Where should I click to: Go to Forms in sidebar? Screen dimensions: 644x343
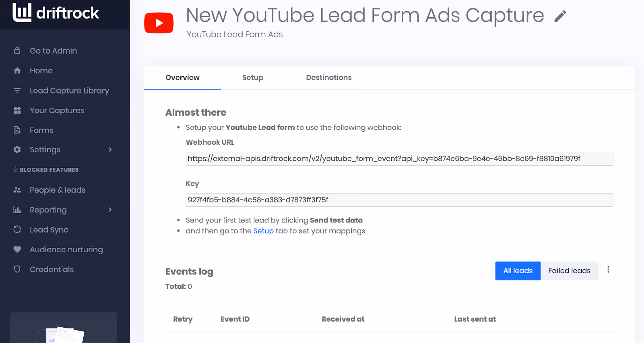[x=41, y=130]
